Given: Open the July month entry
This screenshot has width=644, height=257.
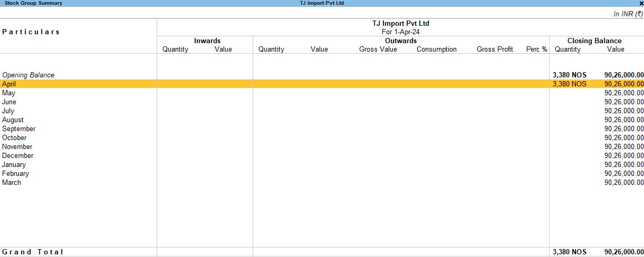Looking at the screenshot, I should [322, 111].
